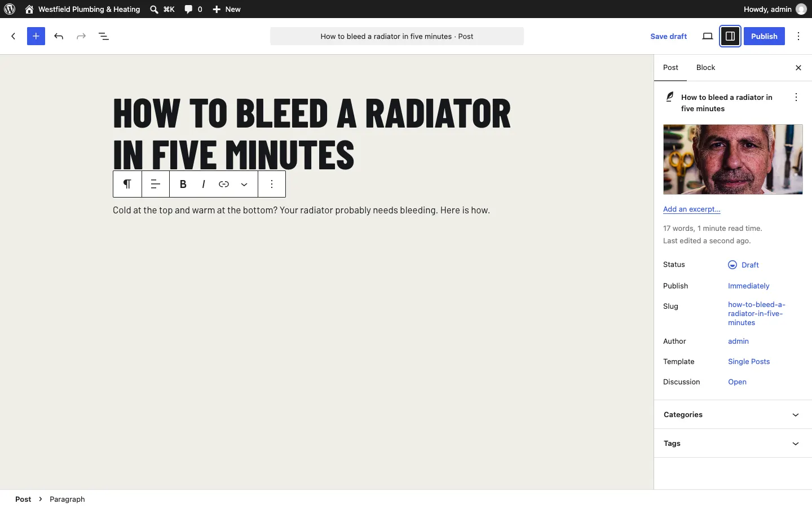Open post Actions three-dot menu in sidebar
The width and height of the screenshot is (812, 508).
796,97
